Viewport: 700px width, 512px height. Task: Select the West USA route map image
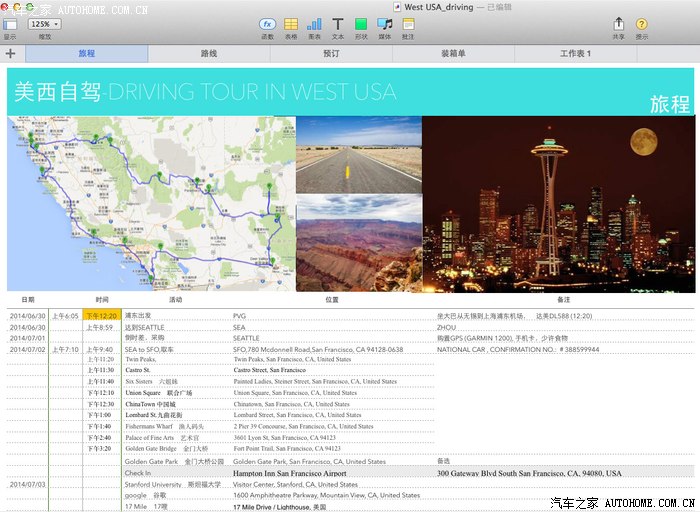(151, 202)
